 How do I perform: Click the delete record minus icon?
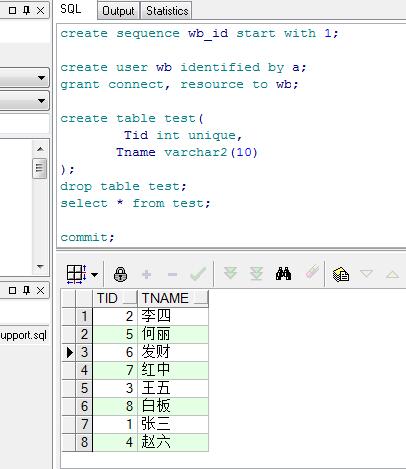coord(172,275)
